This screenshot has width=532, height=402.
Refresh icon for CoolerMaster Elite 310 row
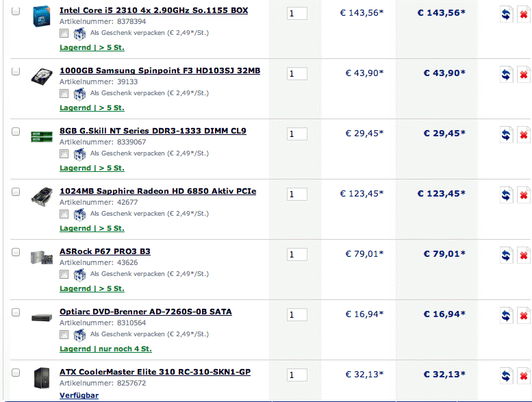coord(506,376)
